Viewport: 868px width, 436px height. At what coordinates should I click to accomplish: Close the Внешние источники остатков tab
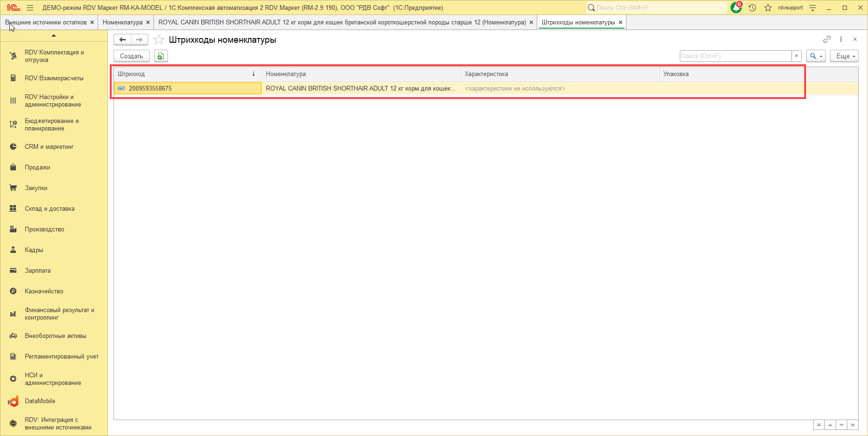click(x=92, y=22)
